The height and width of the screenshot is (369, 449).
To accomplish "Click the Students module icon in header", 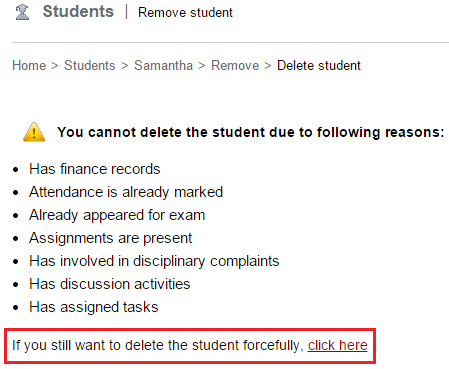I will 22,12.
